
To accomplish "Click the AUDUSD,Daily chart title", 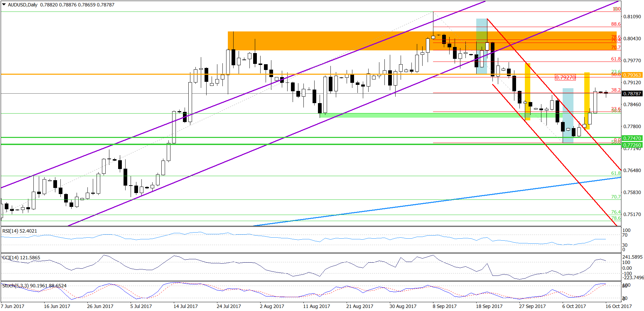I will [23, 5].
